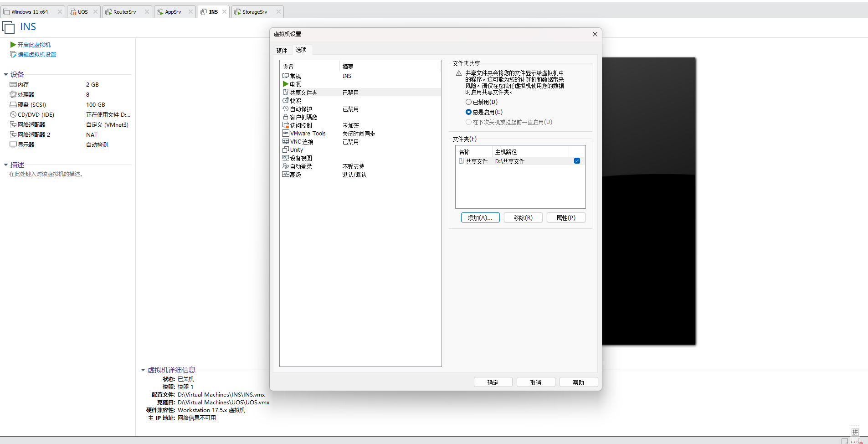Select VMware Tools in options list

(x=308, y=133)
